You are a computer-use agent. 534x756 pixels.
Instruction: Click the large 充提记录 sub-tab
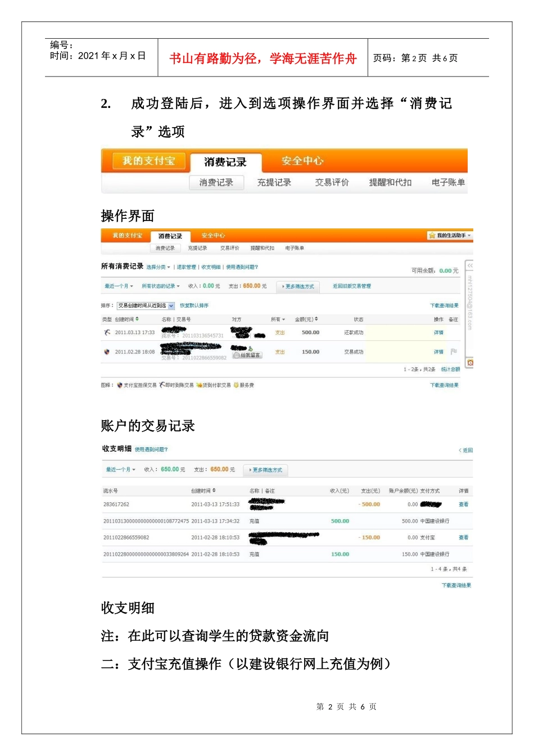tap(274, 182)
